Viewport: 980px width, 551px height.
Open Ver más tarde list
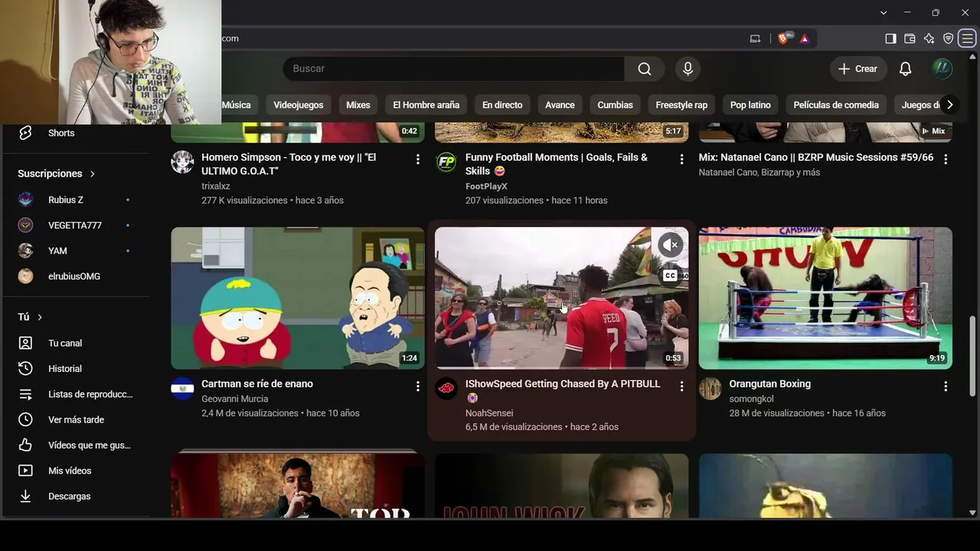(74, 419)
